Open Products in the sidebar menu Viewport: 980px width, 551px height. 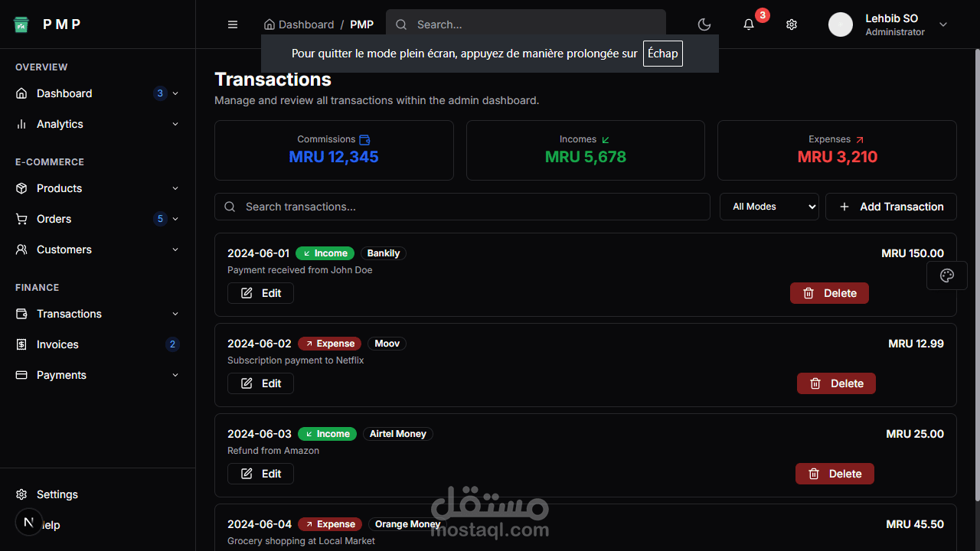point(98,188)
